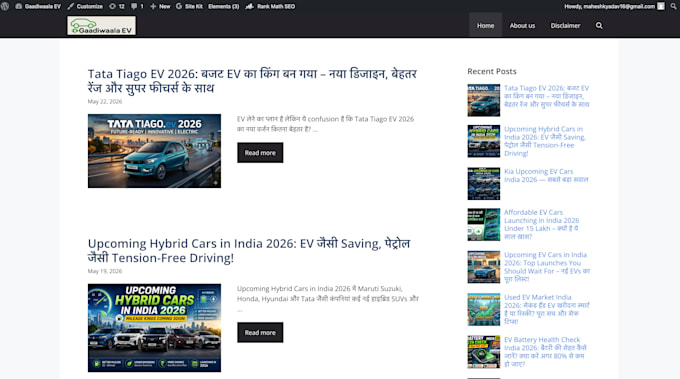This screenshot has height=379, width=680.
Task: Click sidebar Tata Tiago post thumbnail
Action: click(484, 101)
